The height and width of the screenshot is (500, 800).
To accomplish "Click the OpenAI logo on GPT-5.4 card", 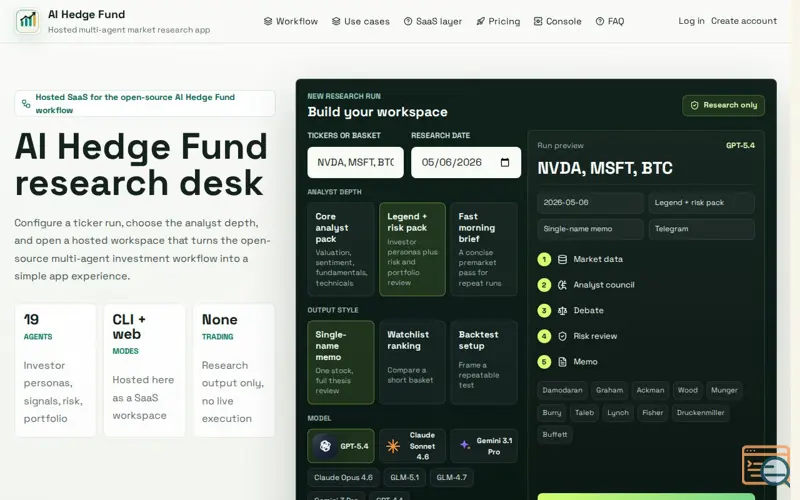I will [x=325, y=446].
